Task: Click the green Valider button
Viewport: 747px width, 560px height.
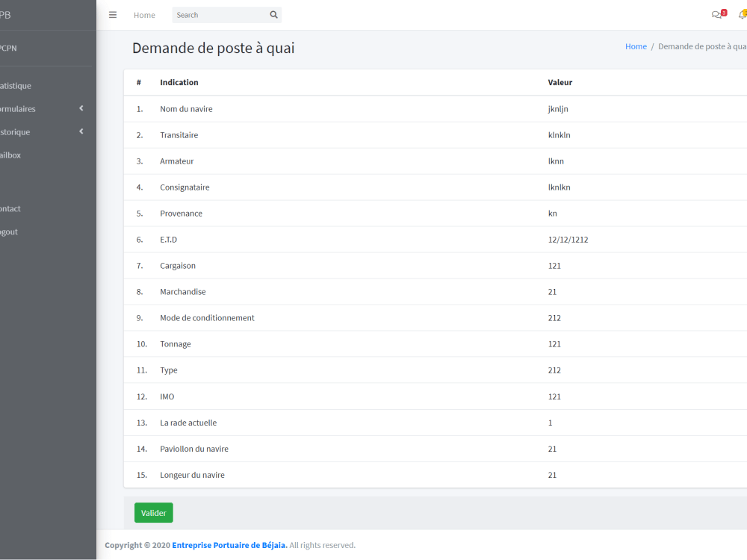Action: (153, 513)
